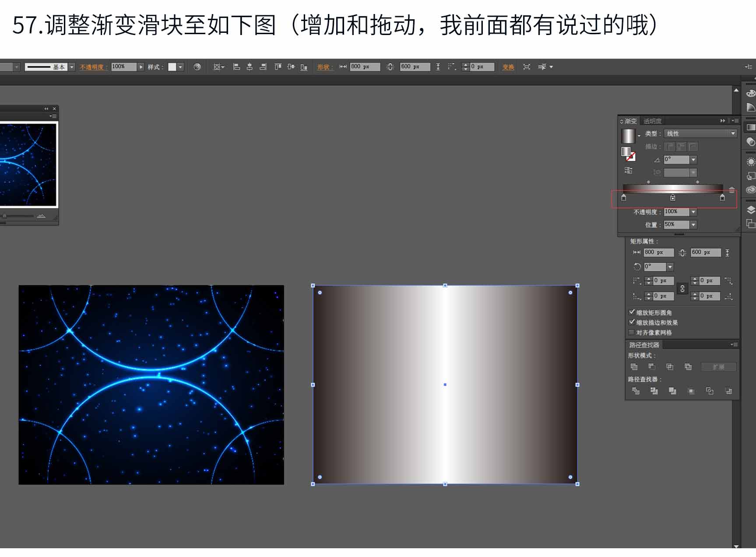Click the orange 形状 link
Screen dimensions: 756x557
click(325, 67)
